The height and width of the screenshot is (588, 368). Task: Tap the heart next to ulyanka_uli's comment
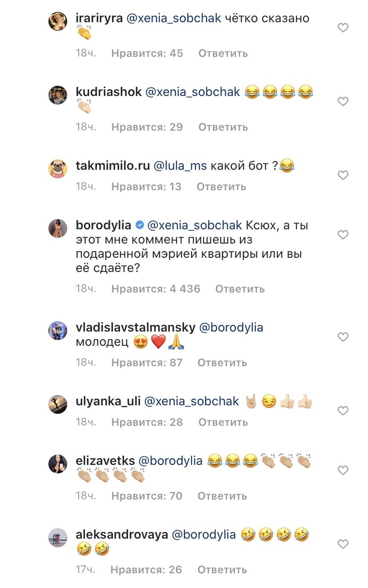[x=343, y=411]
